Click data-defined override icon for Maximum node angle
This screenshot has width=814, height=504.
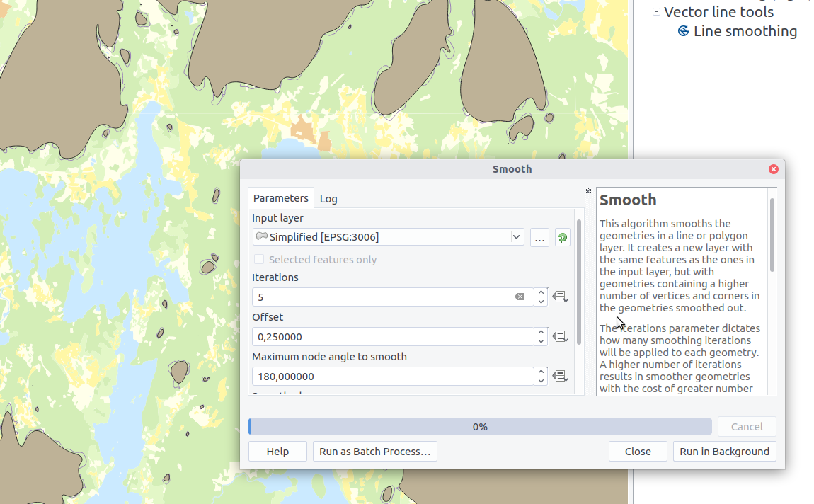[x=561, y=377]
